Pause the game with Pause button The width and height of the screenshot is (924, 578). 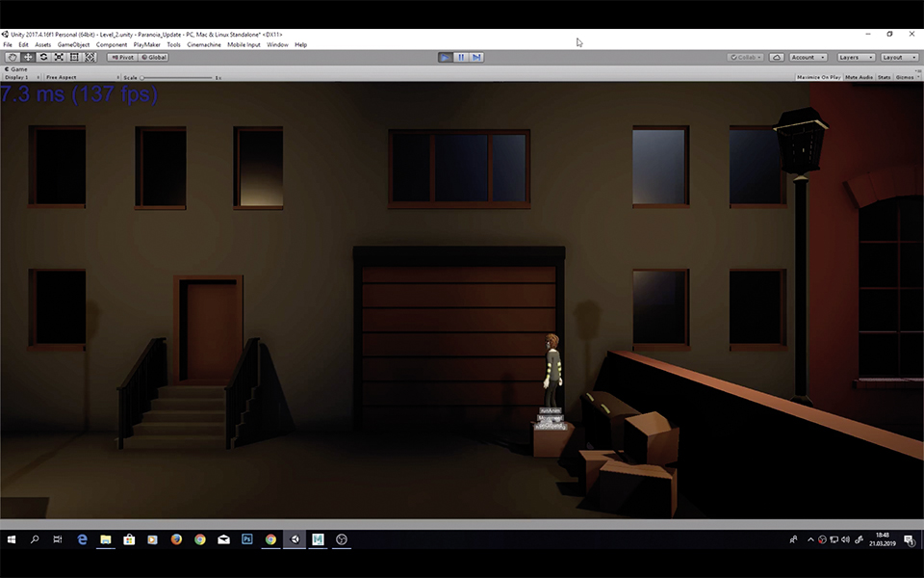click(461, 58)
